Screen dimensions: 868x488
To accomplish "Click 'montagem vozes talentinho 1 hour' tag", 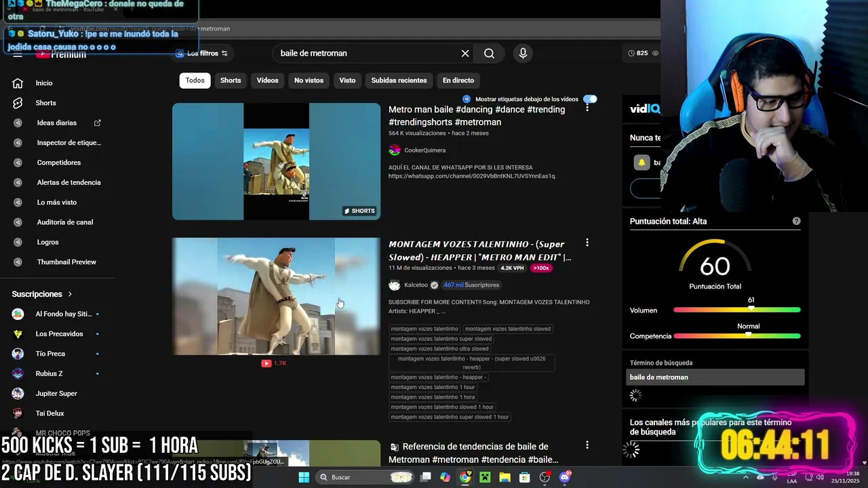I will [x=433, y=387].
